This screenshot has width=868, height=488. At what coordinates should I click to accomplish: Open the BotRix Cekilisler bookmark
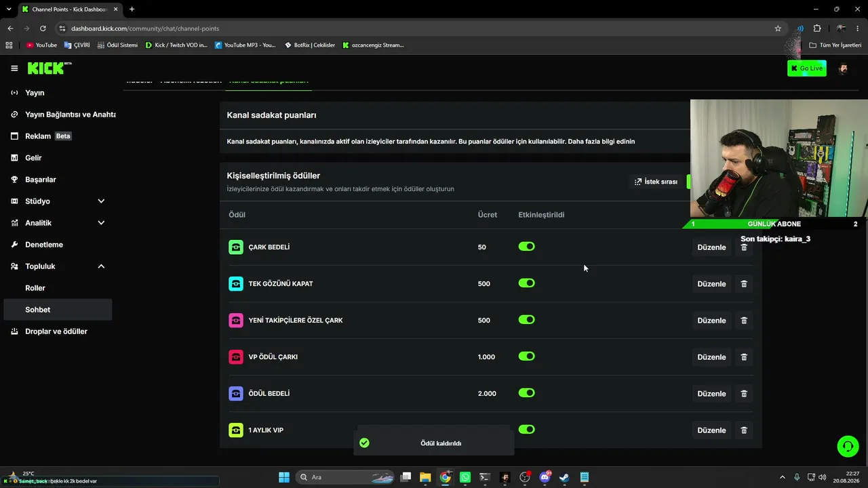[x=310, y=45]
